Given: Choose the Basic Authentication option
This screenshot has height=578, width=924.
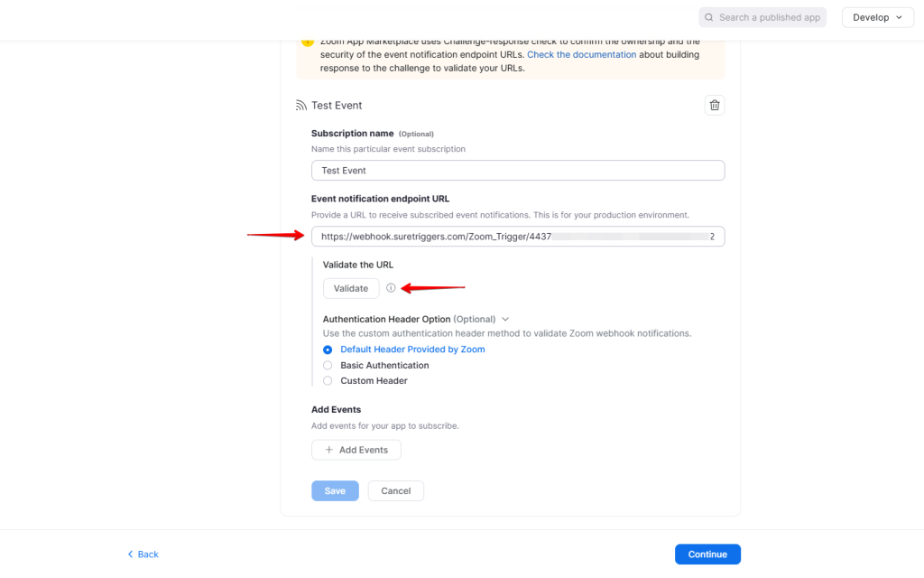Looking at the screenshot, I should tap(328, 366).
